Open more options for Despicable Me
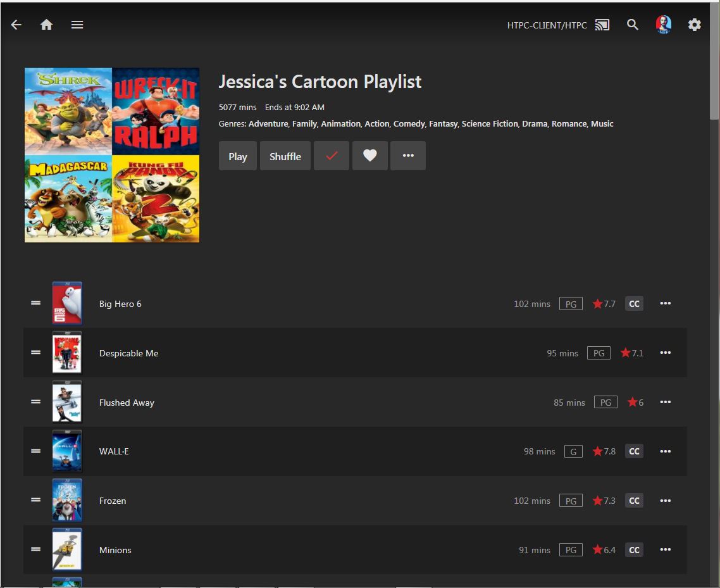Viewport: 720px width, 588px height. [x=665, y=353]
